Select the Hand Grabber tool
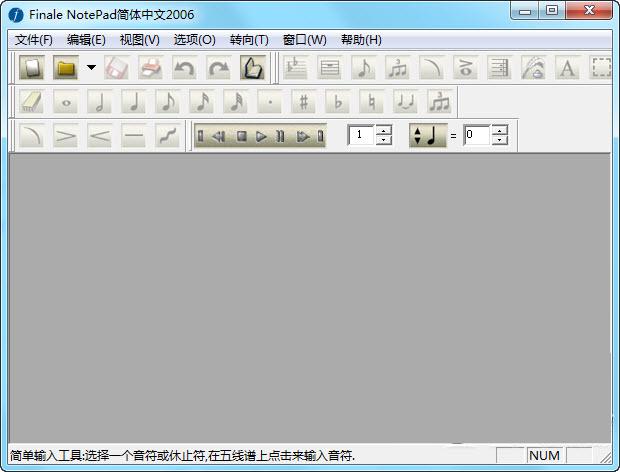 [x=253, y=68]
